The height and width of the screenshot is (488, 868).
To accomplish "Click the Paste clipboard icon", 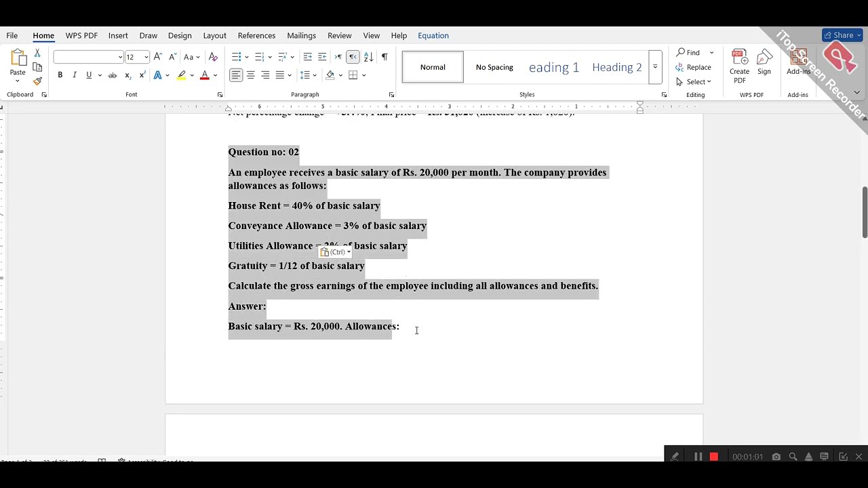I will pyautogui.click(x=18, y=58).
